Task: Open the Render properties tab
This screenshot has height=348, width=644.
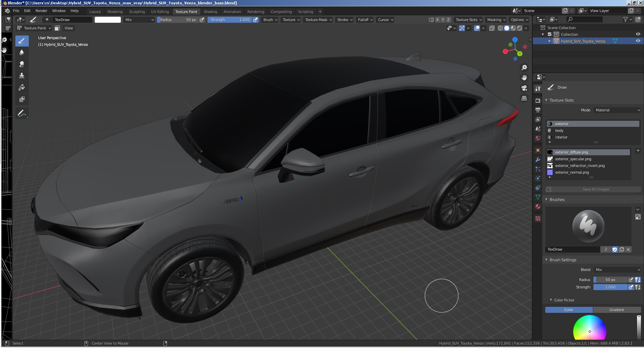Action: [538, 101]
